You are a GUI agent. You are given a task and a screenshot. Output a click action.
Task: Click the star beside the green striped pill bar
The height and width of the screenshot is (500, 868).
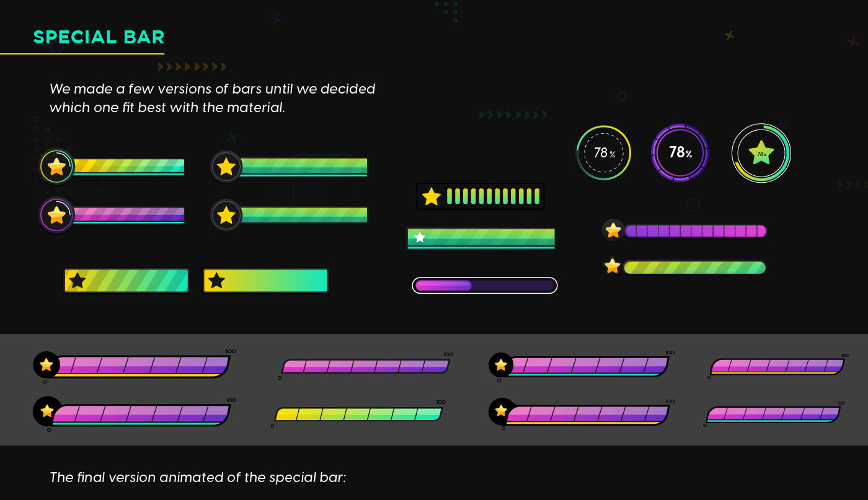612,266
